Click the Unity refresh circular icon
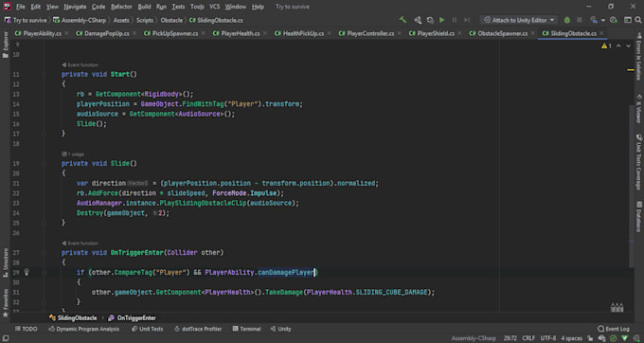Screen dimensions: 644x343 click(x=430, y=20)
